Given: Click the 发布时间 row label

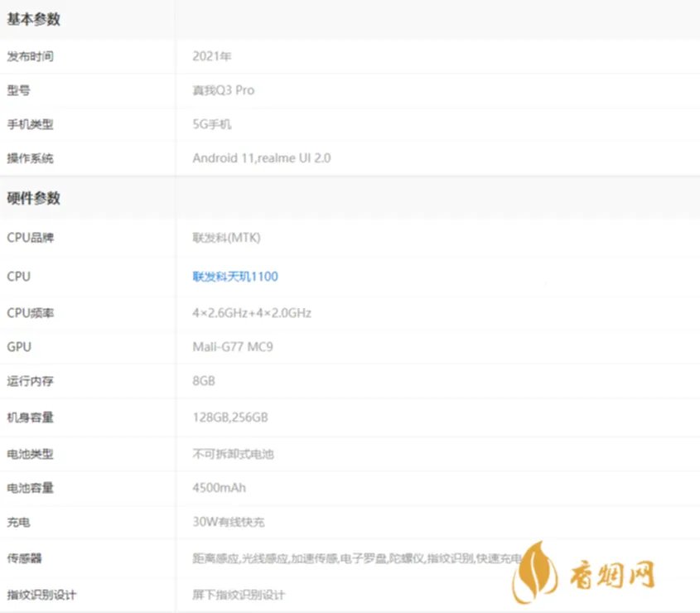Looking at the screenshot, I should 27,56.
